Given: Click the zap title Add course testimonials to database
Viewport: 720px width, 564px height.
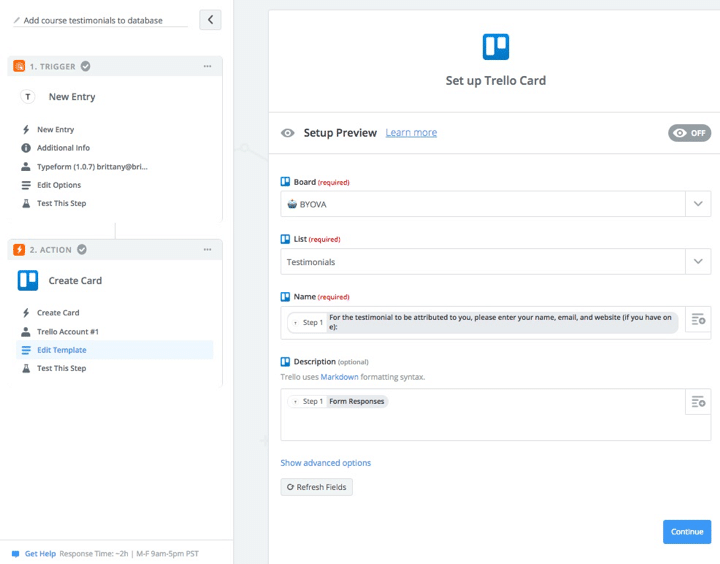Looking at the screenshot, I should [93, 21].
